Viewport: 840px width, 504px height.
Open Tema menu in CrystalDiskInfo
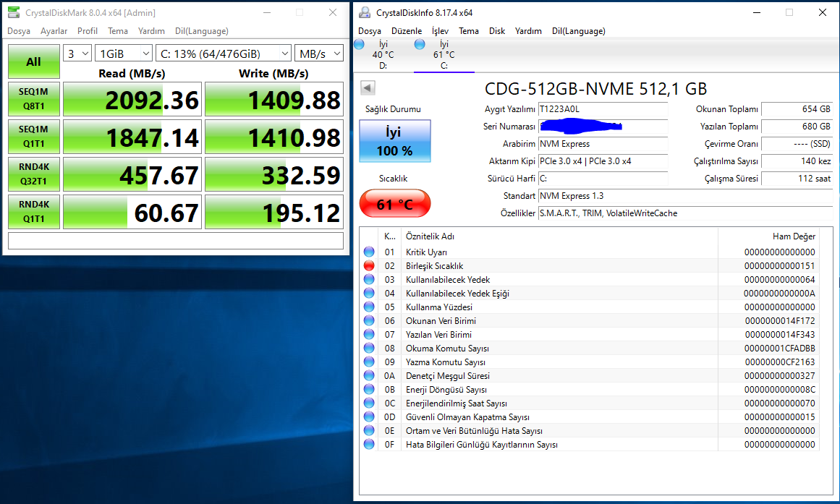pyautogui.click(x=469, y=31)
